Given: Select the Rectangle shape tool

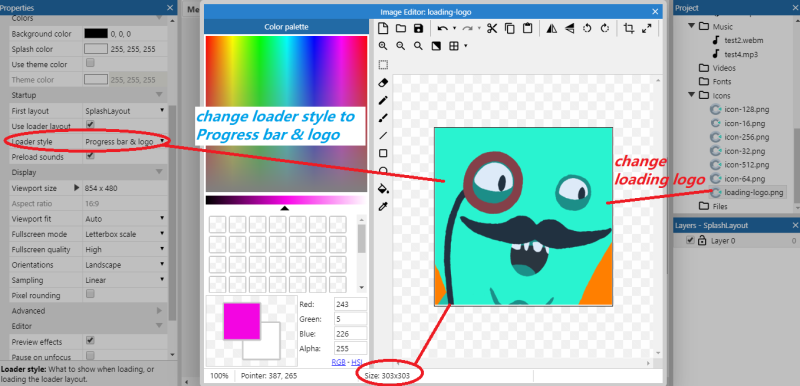Looking at the screenshot, I should (383, 153).
